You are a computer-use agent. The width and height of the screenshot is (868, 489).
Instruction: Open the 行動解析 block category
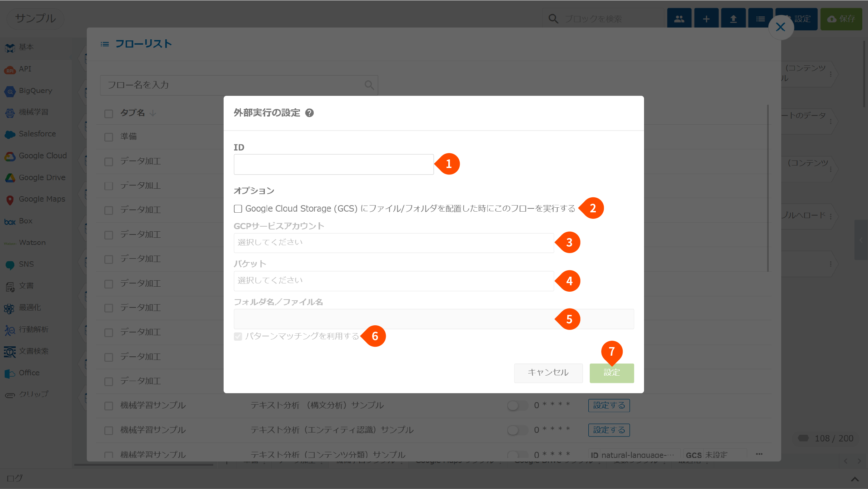[36, 330]
